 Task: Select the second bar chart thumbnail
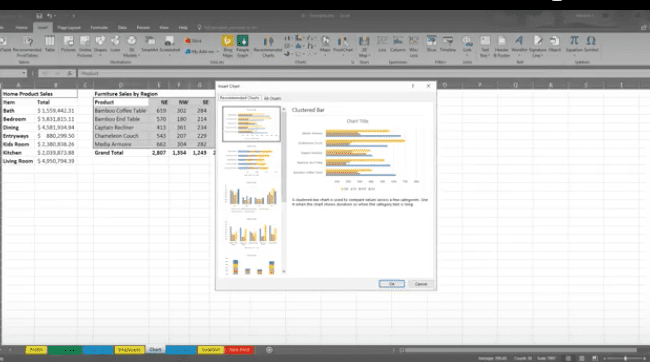click(x=252, y=160)
